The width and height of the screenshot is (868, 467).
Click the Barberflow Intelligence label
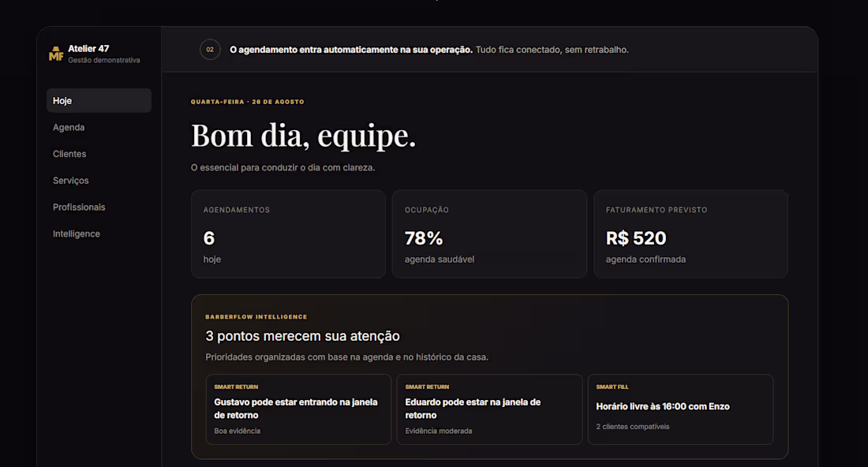tap(256, 317)
